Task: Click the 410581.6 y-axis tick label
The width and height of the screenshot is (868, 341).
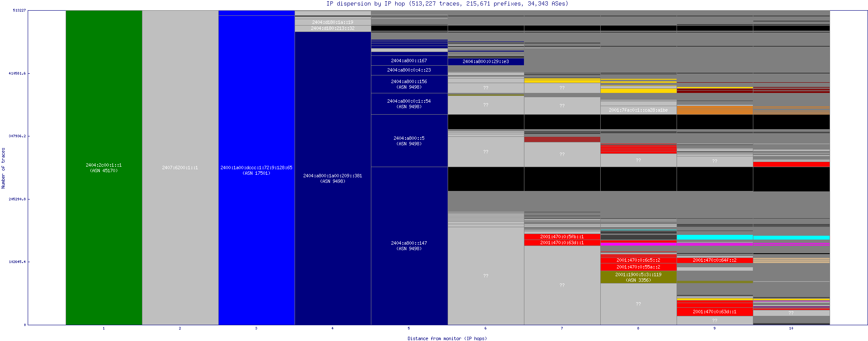Action: point(17,73)
